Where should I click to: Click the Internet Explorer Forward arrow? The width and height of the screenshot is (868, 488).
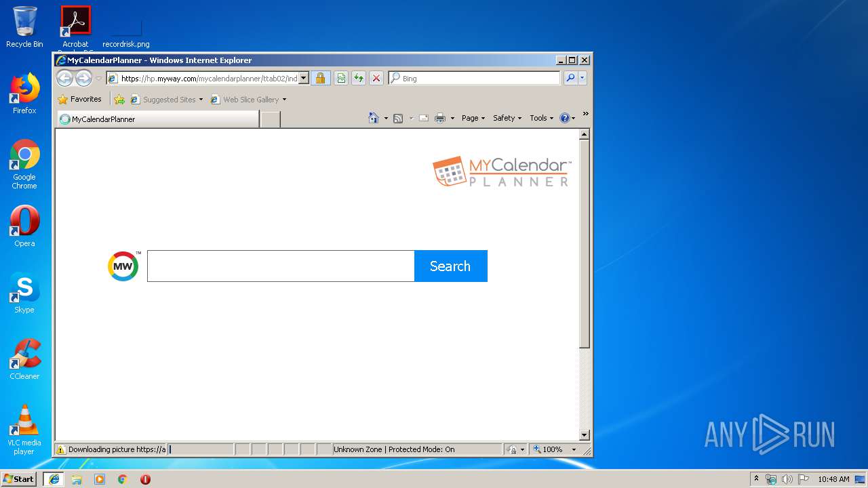pyautogui.click(x=83, y=78)
